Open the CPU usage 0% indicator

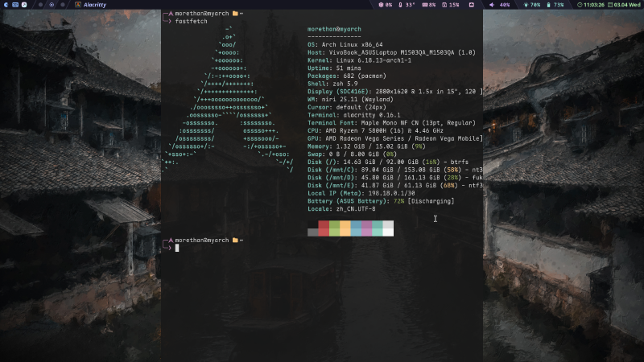point(386,5)
